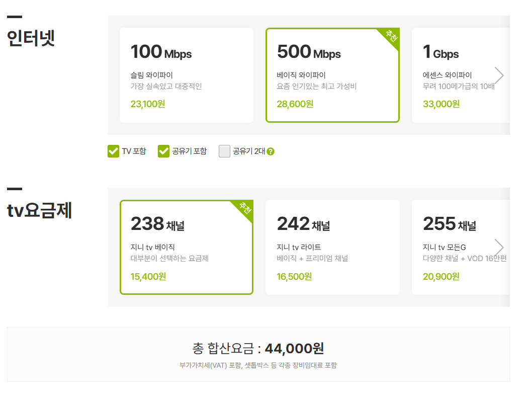532x401 pixels.
Task: Click the 16,500원 price on 지니 tv 라이트
Action: 294,276
